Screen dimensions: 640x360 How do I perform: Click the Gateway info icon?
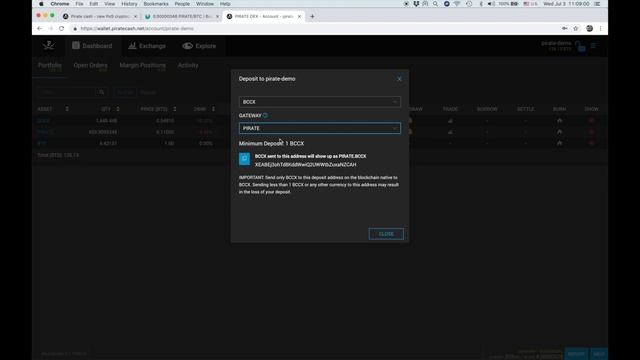tap(265, 116)
